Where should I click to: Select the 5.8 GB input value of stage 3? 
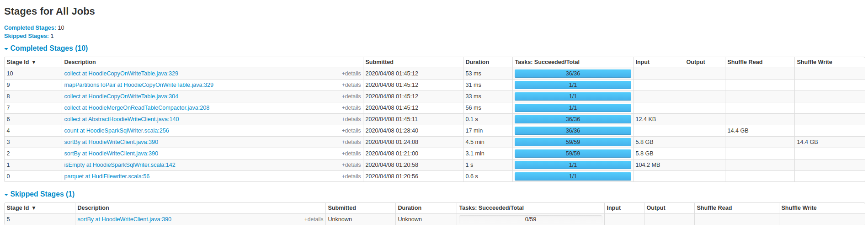pos(644,142)
